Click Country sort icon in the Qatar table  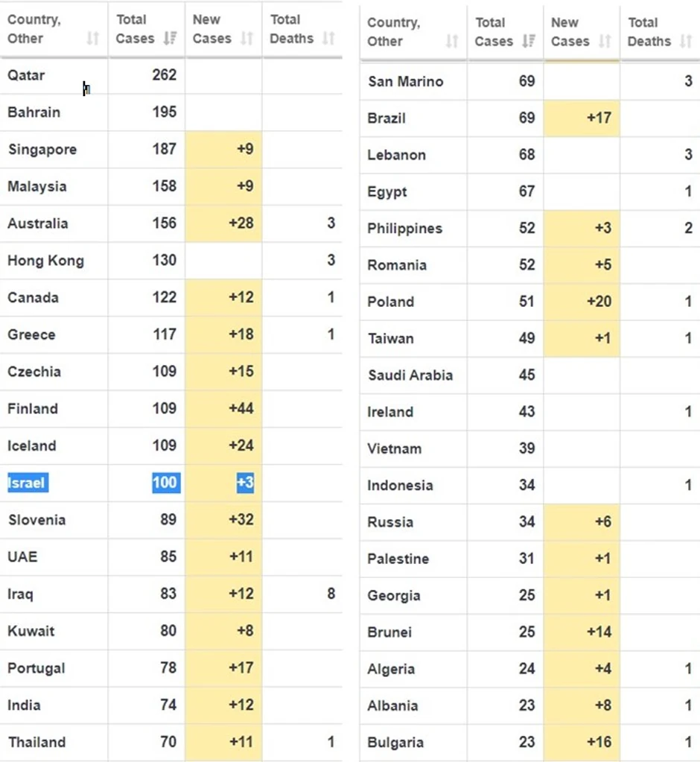(x=92, y=39)
